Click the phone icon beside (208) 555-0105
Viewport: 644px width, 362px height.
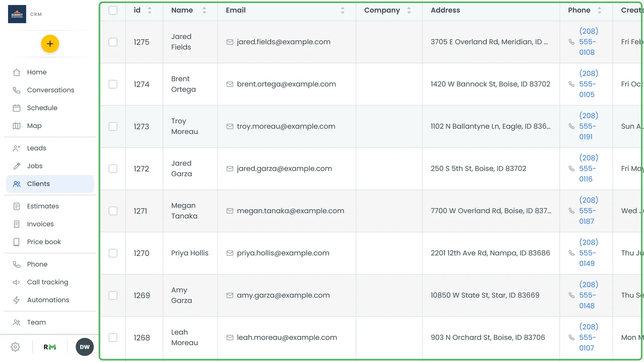click(572, 84)
